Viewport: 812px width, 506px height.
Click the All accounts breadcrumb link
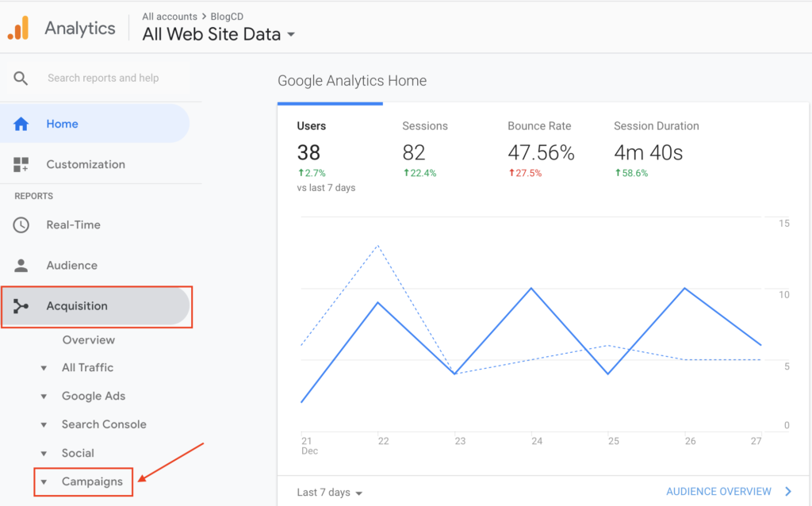170,17
